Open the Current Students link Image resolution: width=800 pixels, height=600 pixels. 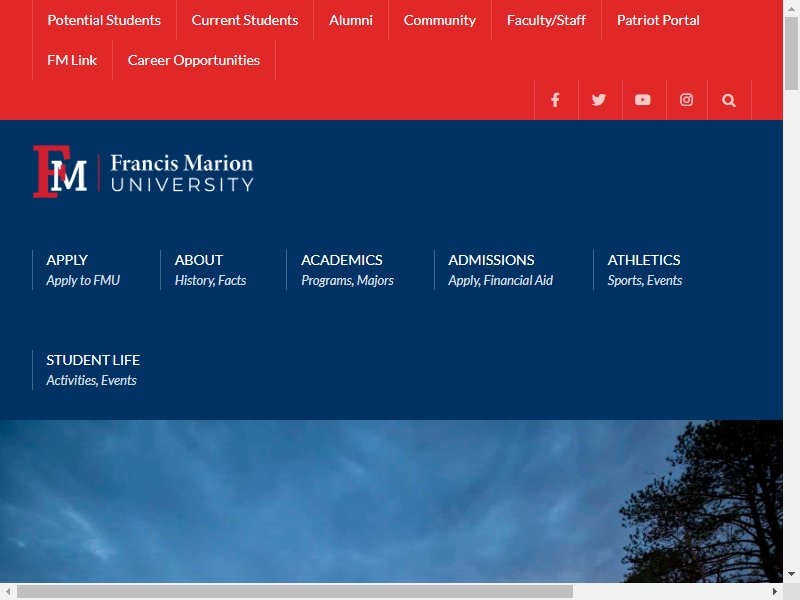245,20
